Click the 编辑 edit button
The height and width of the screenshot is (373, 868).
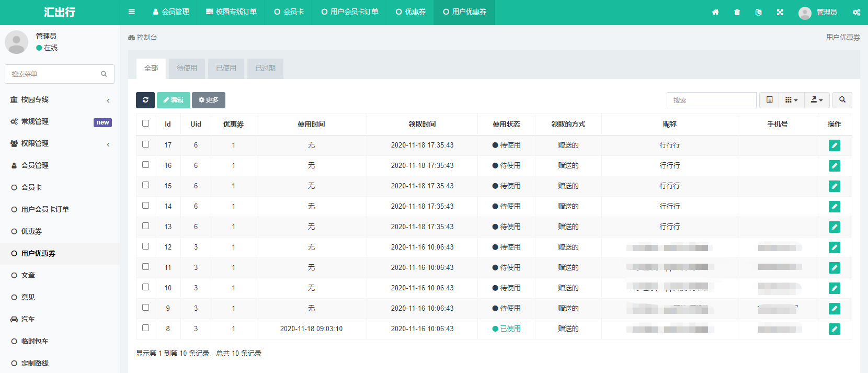pyautogui.click(x=174, y=100)
